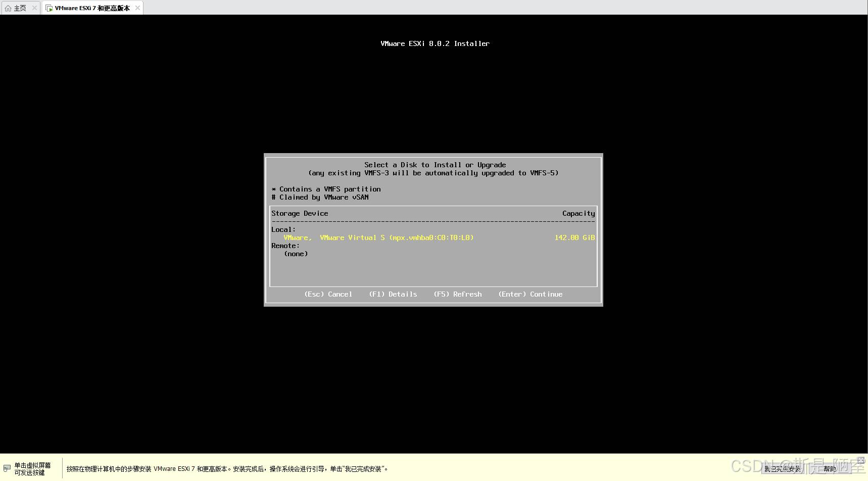Screen dimensions: 868x481
Task: Click the Capacity column header
Action: point(578,213)
